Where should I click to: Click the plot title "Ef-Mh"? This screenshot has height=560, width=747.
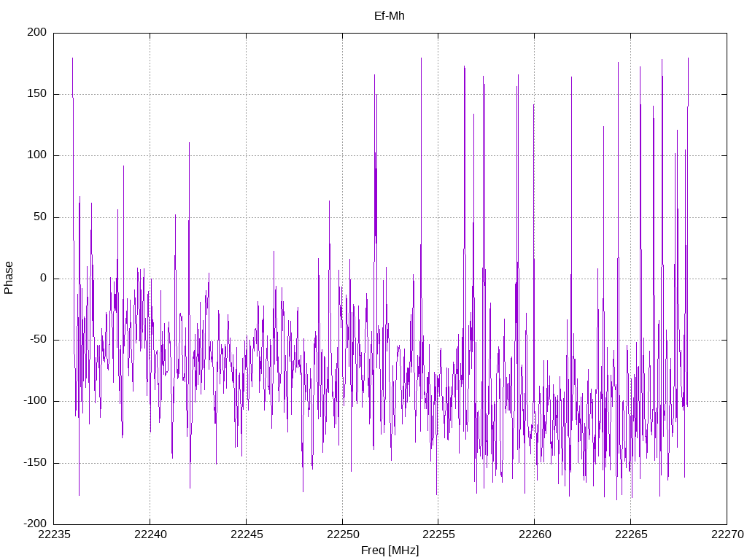[x=390, y=16]
